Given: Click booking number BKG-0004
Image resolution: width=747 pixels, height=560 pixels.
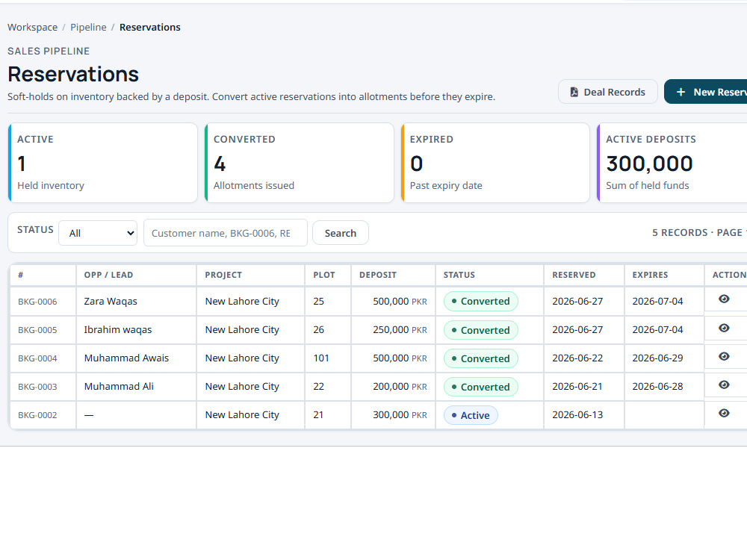Looking at the screenshot, I should coord(37,358).
